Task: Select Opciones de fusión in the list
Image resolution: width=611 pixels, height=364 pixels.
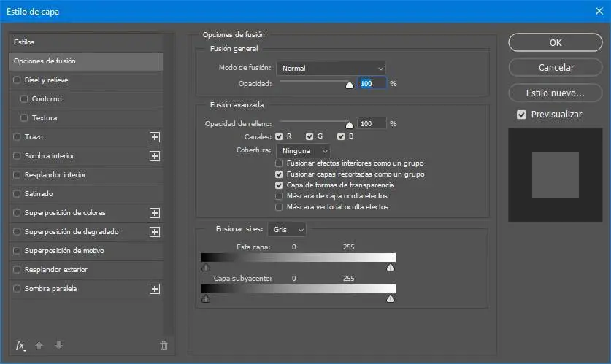Action: click(86, 61)
